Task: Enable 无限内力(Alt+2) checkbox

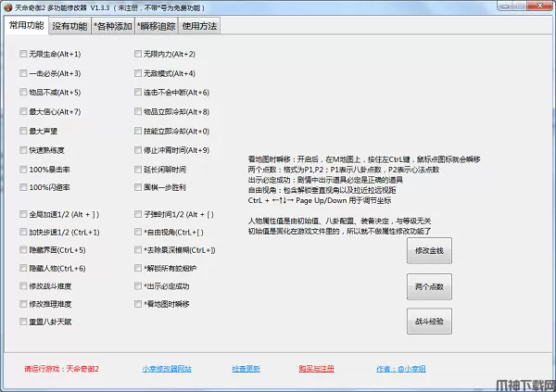Action: (138, 54)
